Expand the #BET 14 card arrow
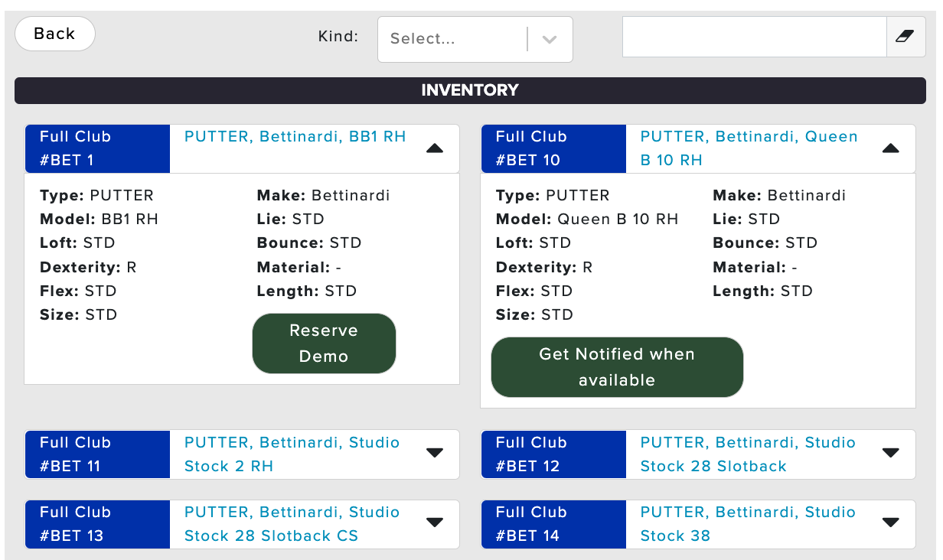 coord(890,523)
